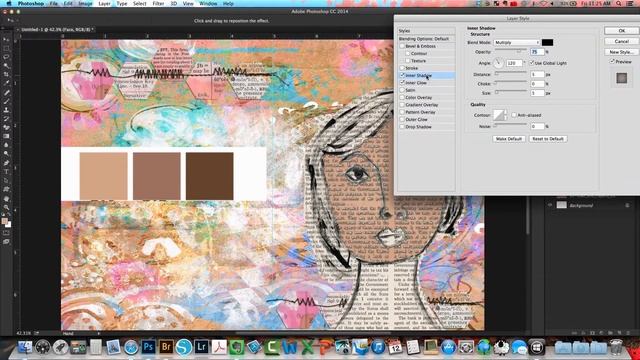Hide the Background layer visibility eye
This screenshot has height=360, width=640.
coord(550,205)
